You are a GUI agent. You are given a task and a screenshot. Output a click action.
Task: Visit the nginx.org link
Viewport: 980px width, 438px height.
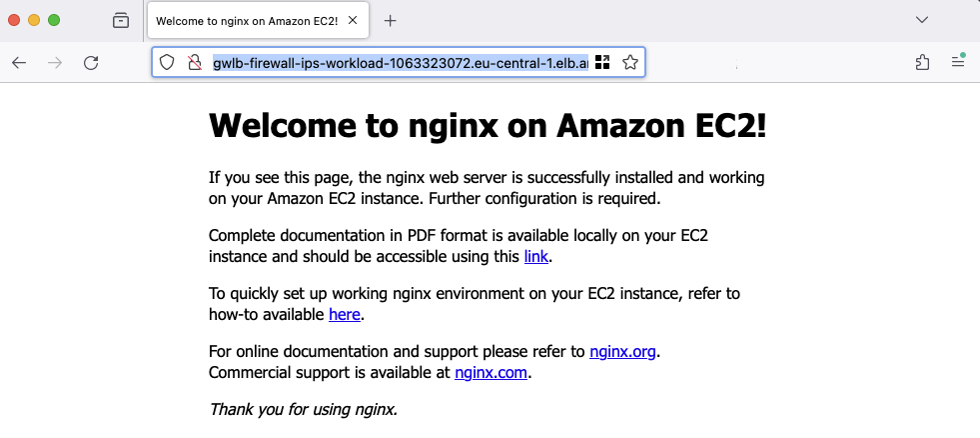point(622,352)
